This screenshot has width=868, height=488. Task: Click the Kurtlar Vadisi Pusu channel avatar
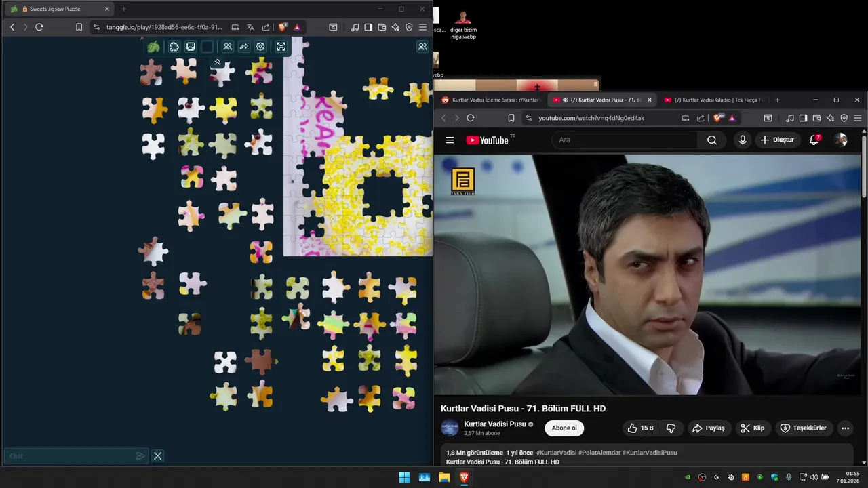tap(450, 428)
